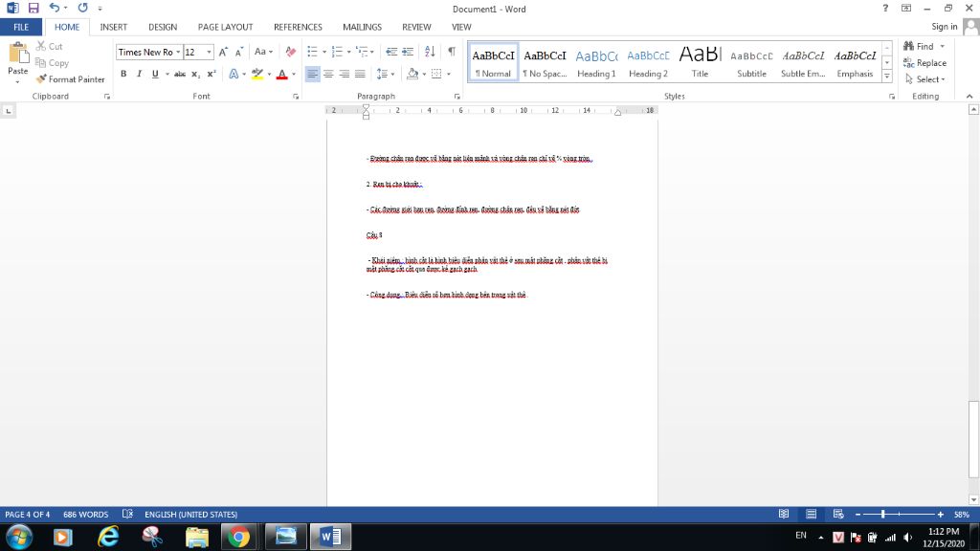
Task: Activate Format Painter
Action: [70, 79]
